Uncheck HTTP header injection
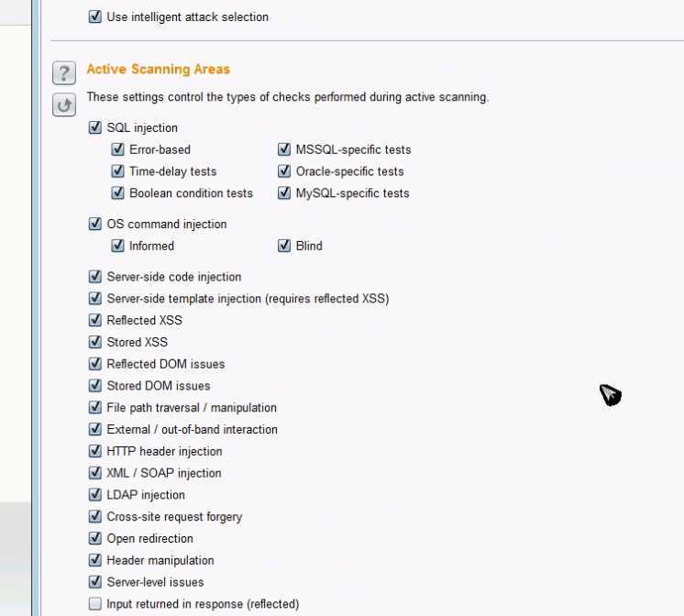The width and height of the screenshot is (684, 616). pos(95,451)
